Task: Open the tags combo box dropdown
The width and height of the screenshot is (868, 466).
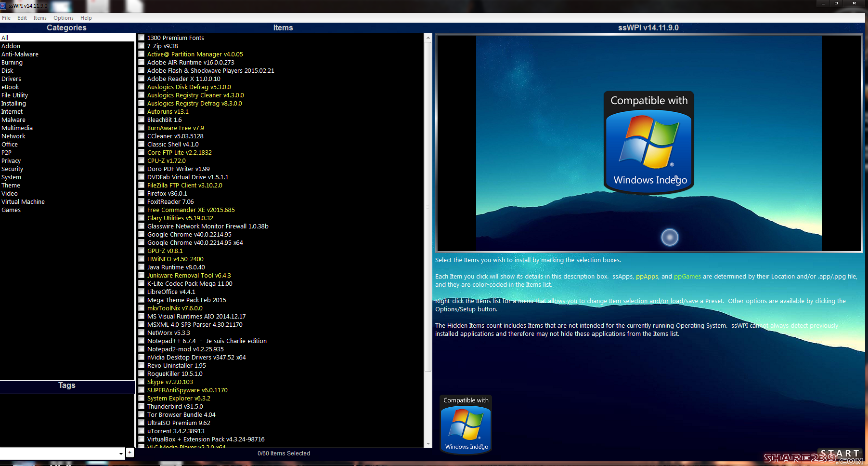Action: pos(121,453)
